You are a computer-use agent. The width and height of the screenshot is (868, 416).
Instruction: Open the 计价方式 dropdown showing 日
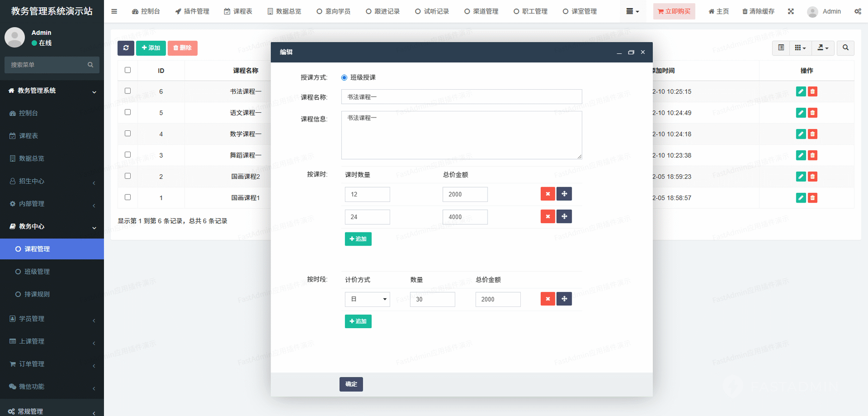tap(367, 300)
